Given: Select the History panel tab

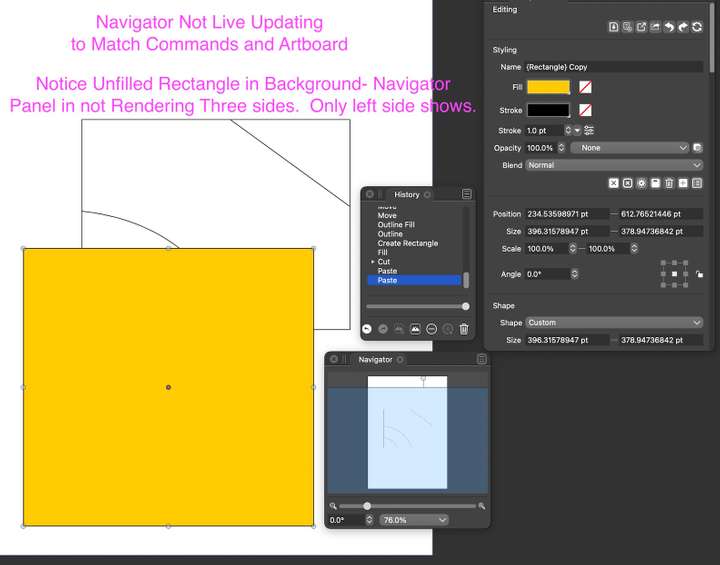Looking at the screenshot, I should coord(407,194).
